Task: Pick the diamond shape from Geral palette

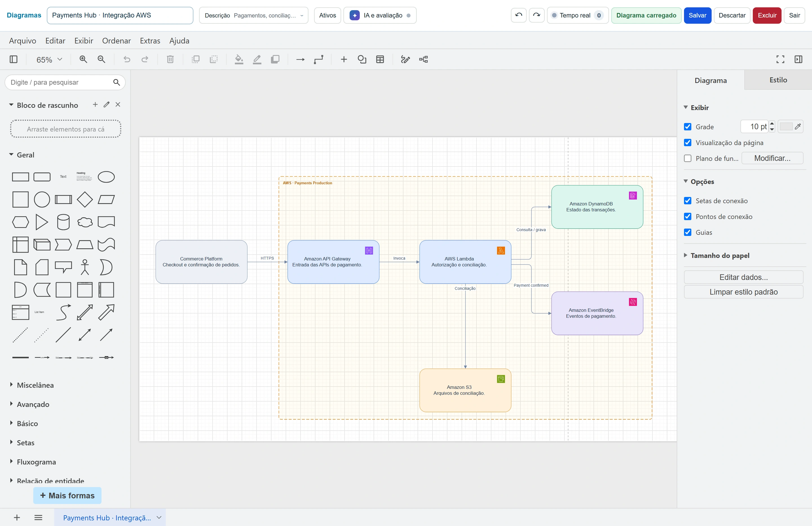Action: [85, 200]
